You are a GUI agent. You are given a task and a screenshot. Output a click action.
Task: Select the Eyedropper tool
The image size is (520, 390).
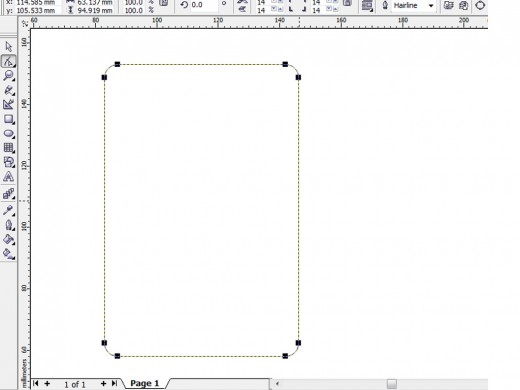9,210
